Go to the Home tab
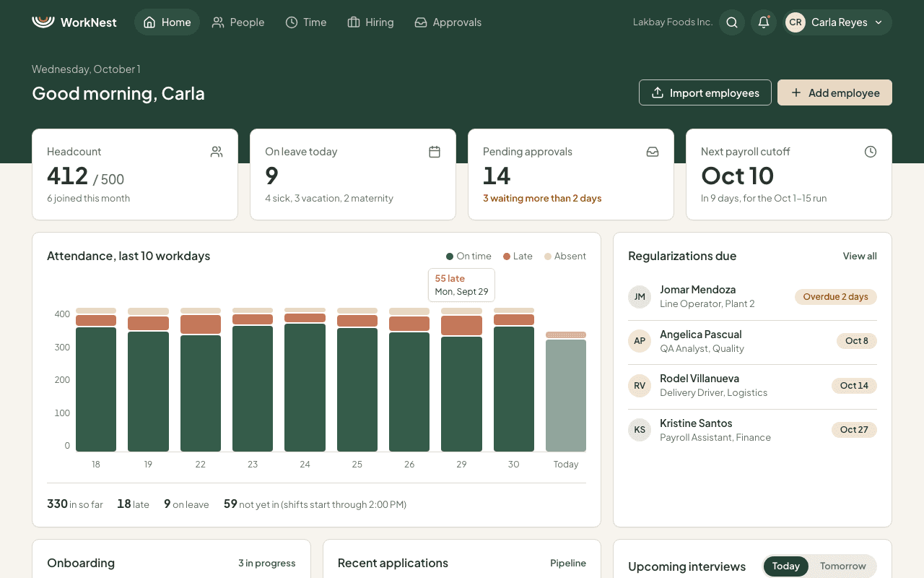This screenshot has width=924, height=578. click(x=167, y=22)
